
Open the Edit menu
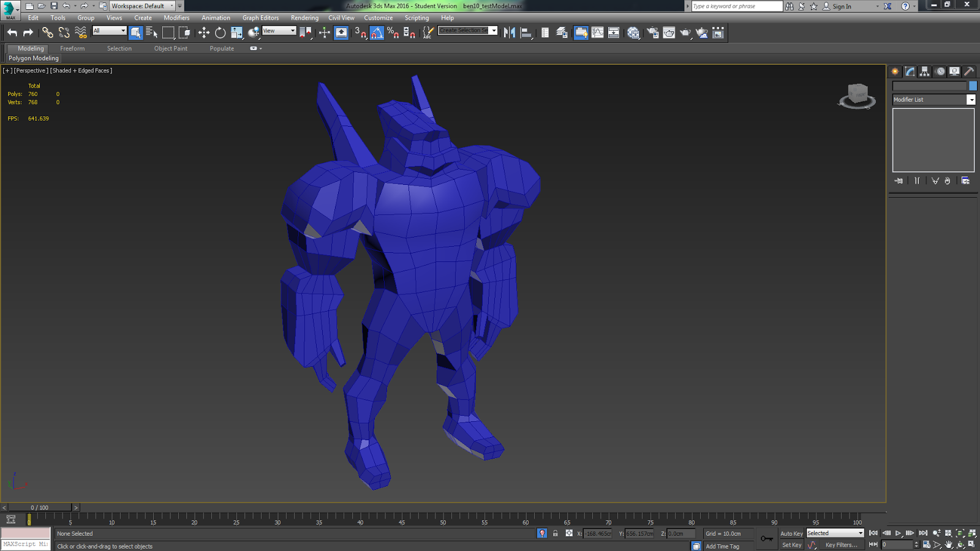pyautogui.click(x=33, y=18)
